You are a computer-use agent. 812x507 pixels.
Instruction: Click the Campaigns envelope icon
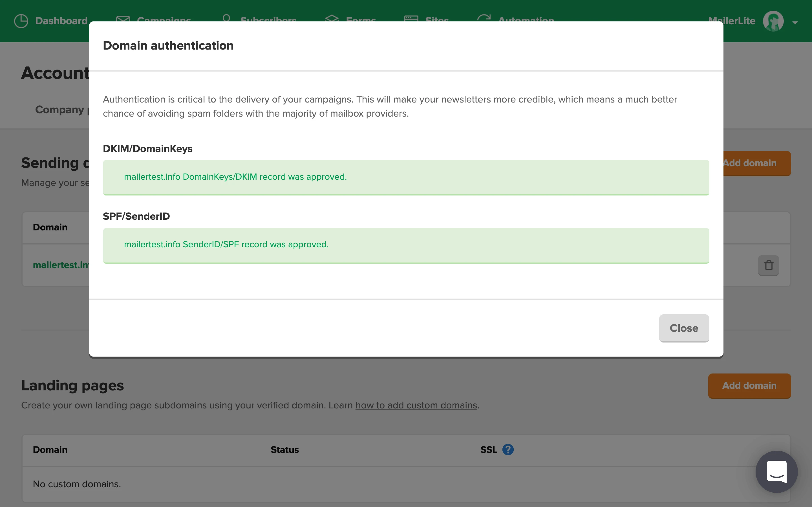click(x=123, y=18)
